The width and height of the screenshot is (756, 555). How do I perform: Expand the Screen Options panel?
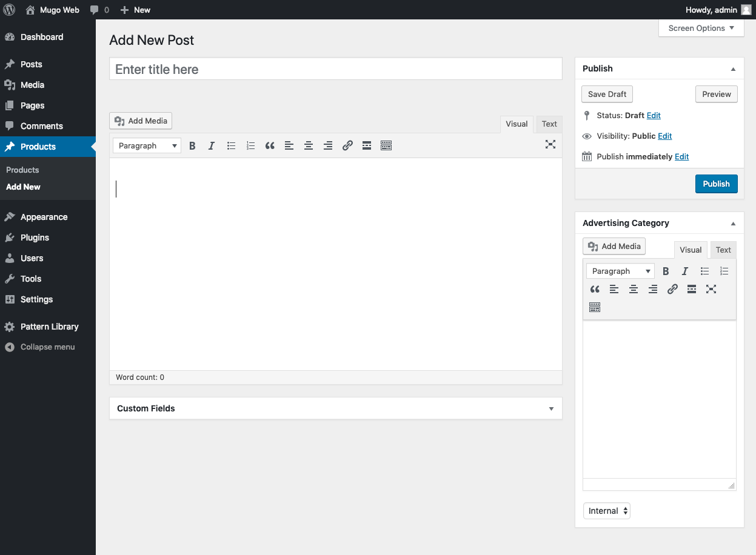pos(701,28)
